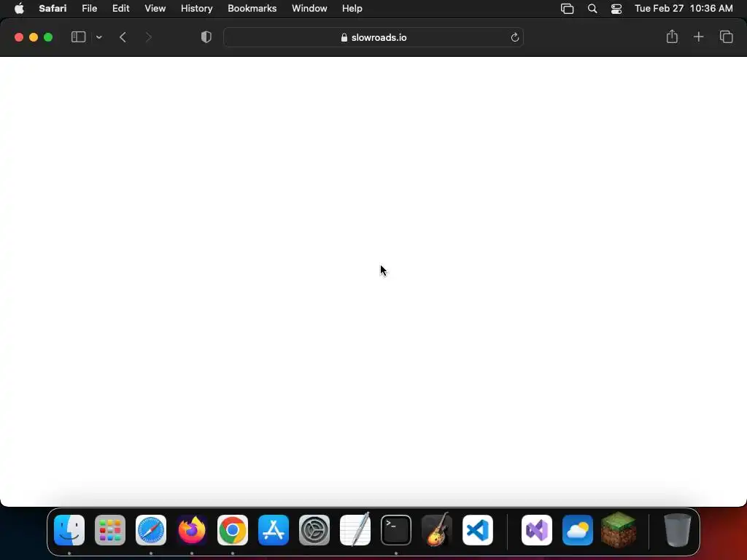Open Finder from the Dock
Viewport: 747px width, 560px height.
tap(69, 530)
